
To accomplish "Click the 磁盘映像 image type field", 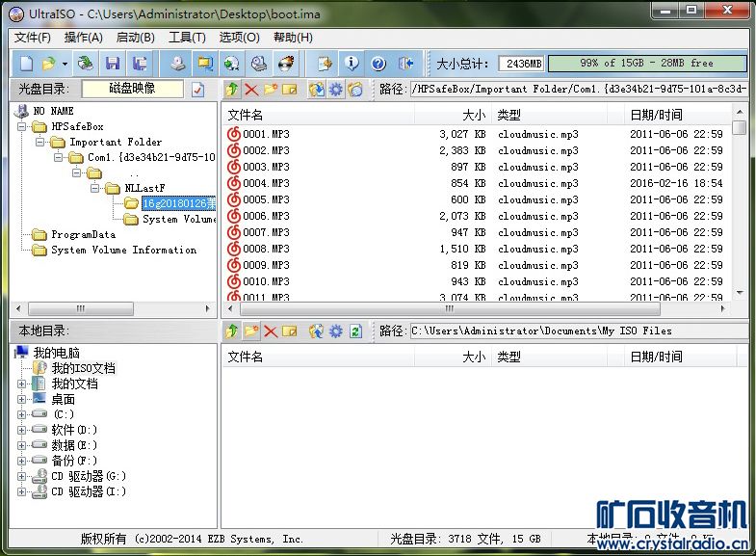I will click(x=133, y=89).
